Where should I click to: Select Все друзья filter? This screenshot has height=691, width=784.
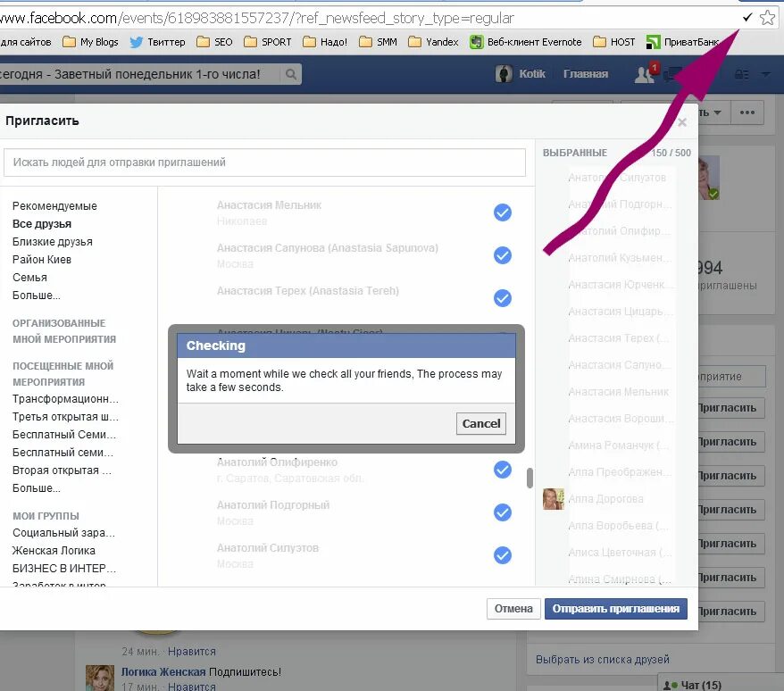click(x=42, y=224)
